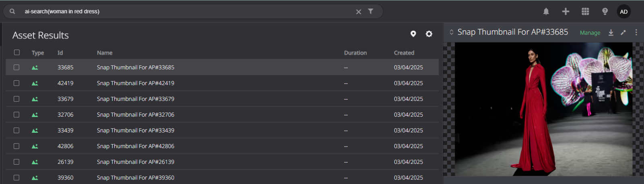Open the three-dot preview options menu
This screenshot has height=184, width=644.
[636, 32]
